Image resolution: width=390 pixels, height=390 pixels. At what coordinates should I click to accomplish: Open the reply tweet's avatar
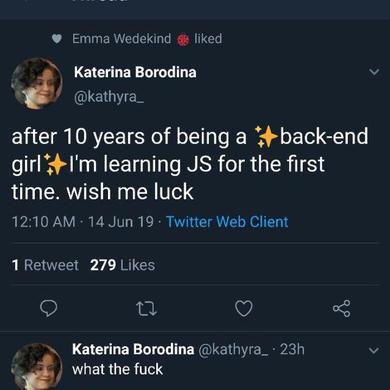coord(37,367)
